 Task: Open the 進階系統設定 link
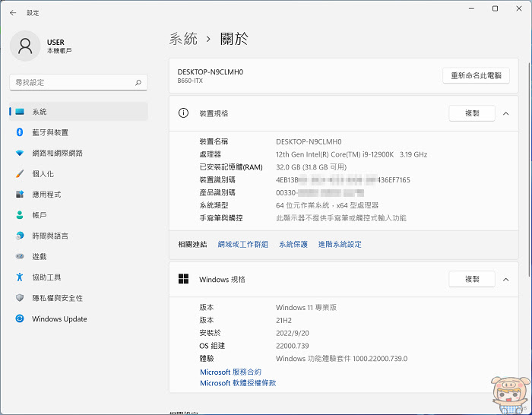pyautogui.click(x=340, y=244)
